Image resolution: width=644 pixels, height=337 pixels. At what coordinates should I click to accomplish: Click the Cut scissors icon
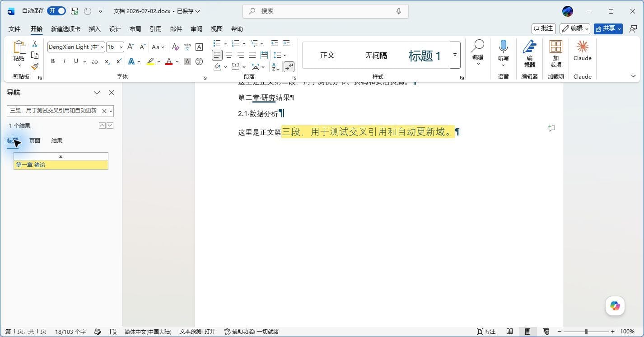coord(35,44)
